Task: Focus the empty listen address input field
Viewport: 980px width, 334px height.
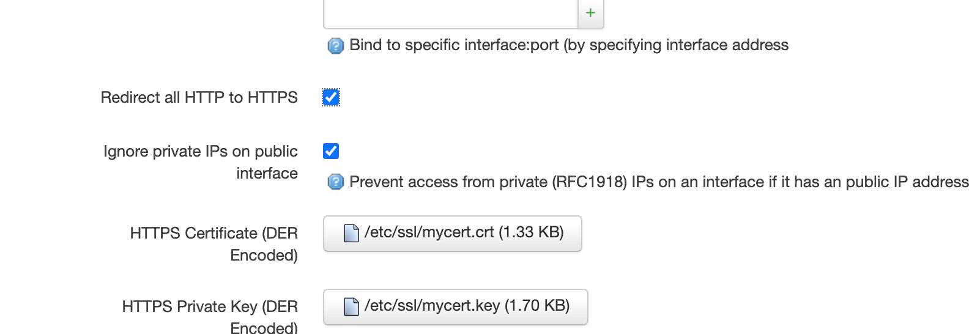Action: click(450, 13)
